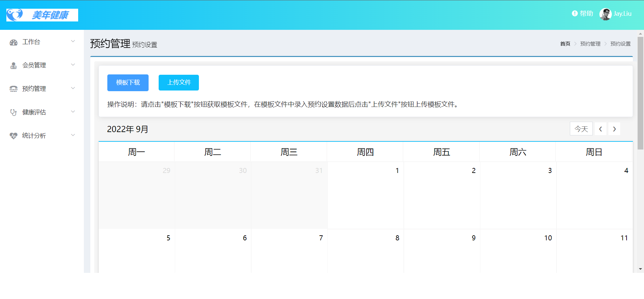Screen dimensions: 644x299
Task: Expand the 会员管理 menu chevron
Action: tap(73, 65)
